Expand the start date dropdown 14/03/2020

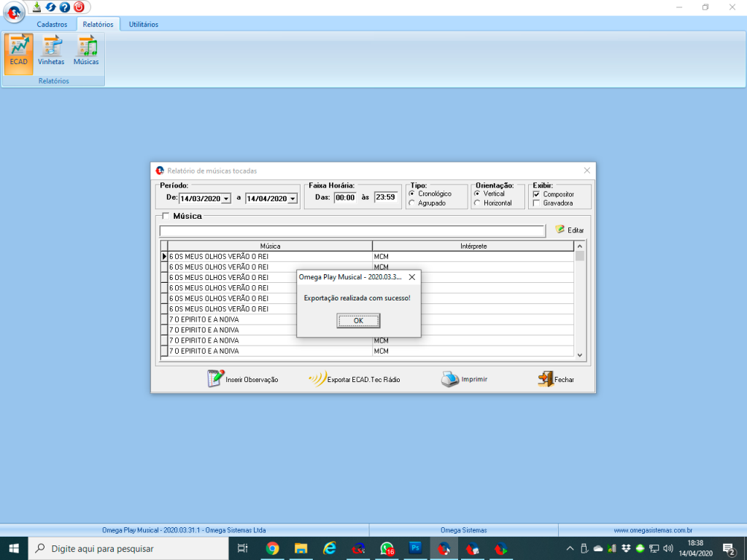[226, 198]
